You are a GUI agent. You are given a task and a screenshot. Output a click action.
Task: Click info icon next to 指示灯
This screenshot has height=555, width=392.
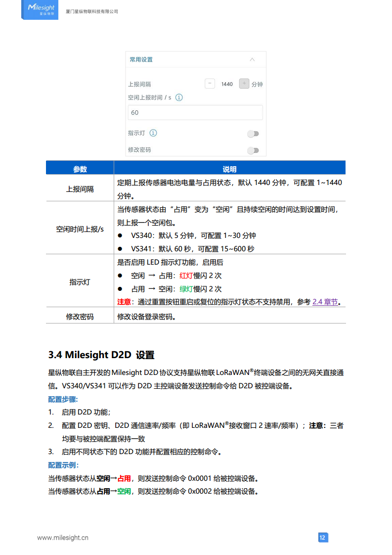point(153,133)
